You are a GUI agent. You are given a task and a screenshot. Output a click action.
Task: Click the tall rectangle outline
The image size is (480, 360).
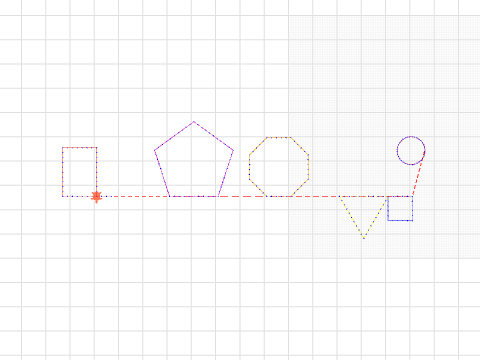click(x=80, y=172)
